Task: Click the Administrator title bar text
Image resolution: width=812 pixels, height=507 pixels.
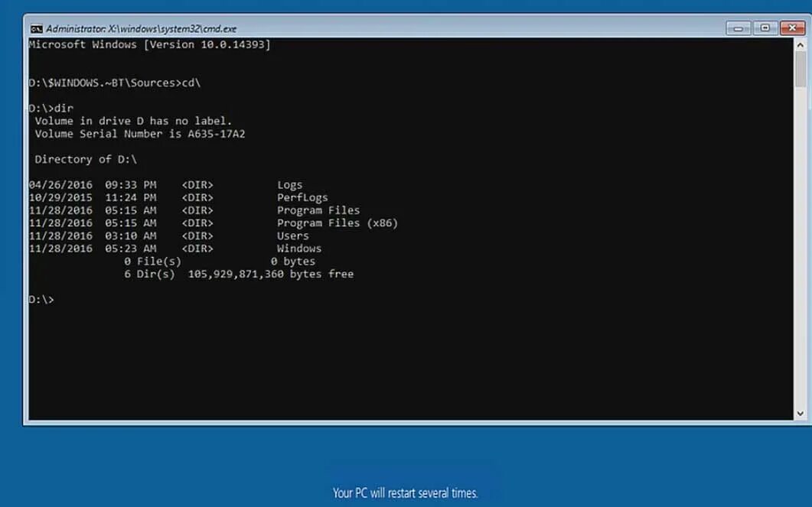Action: click(138, 28)
